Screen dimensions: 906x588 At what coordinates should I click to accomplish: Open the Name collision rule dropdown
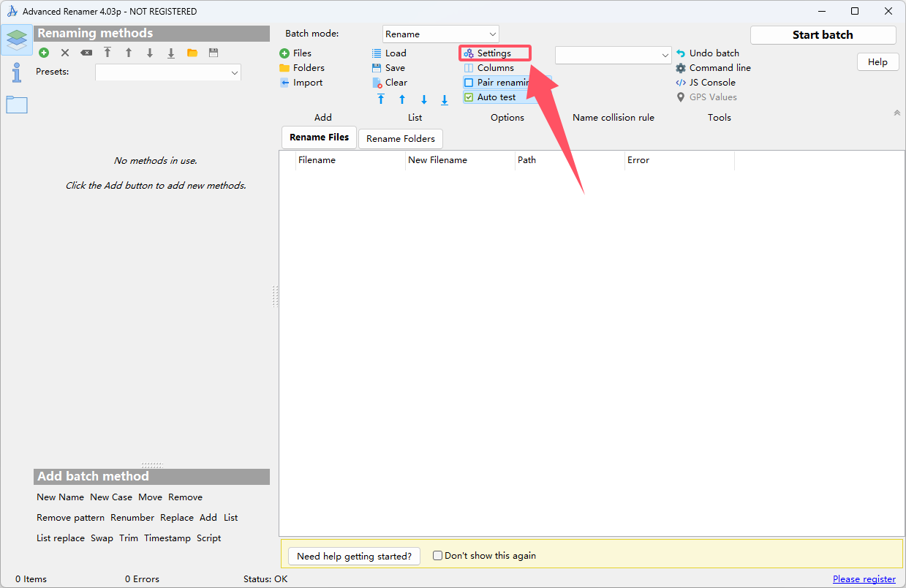(614, 55)
